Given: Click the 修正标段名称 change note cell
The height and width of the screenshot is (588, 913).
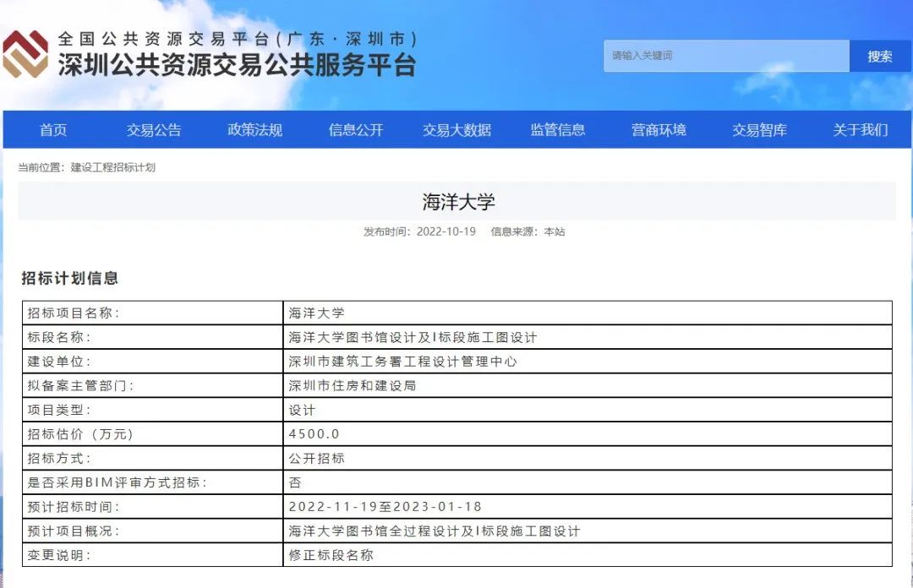Looking at the screenshot, I should (x=331, y=555).
